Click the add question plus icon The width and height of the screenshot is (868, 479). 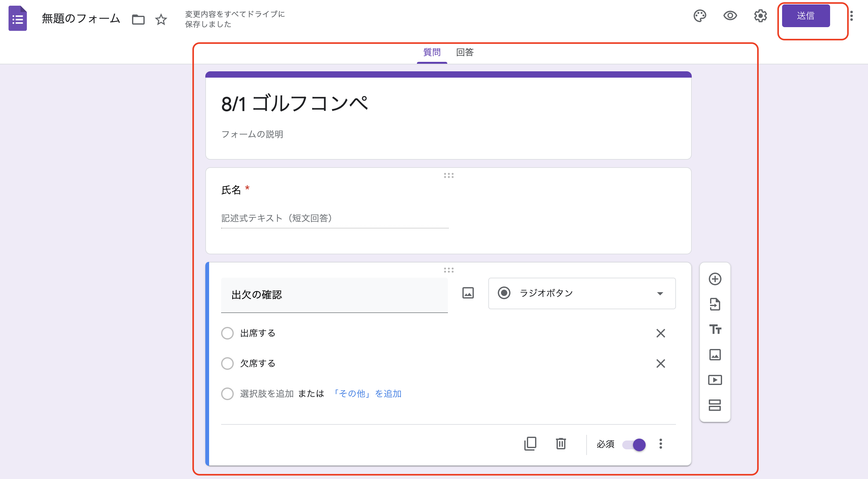click(x=715, y=279)
